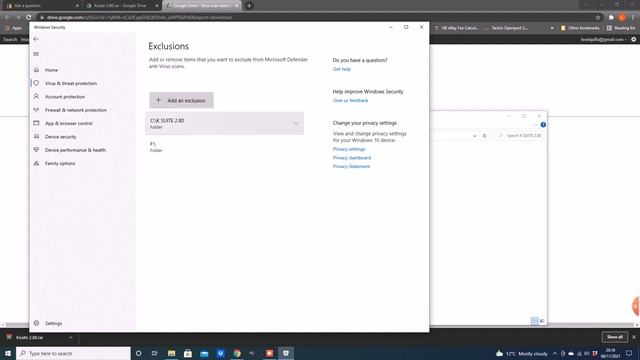
Task: Select the F:\ folder exclusion entry
Action: 224,147
